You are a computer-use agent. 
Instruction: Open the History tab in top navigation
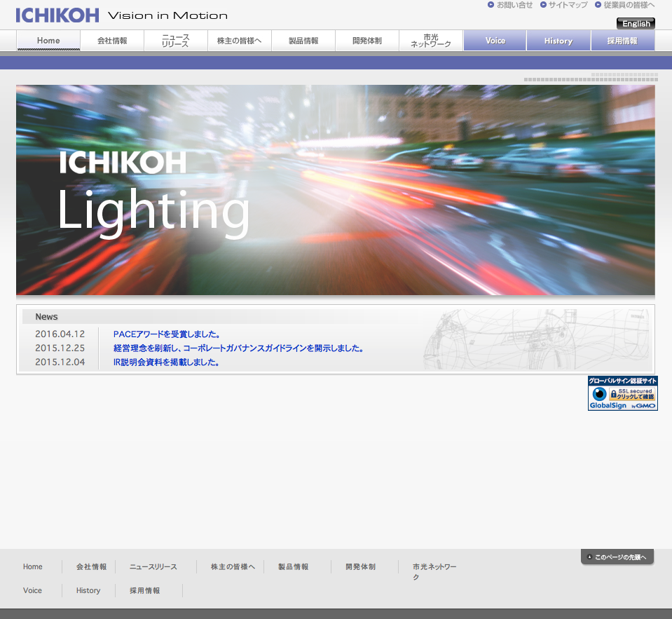pyautogui.click(x=558, y=41)
